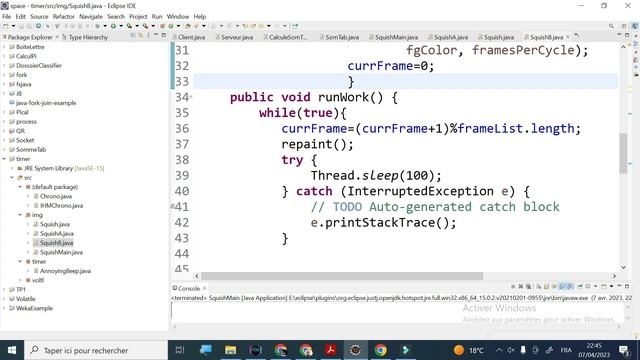
Task: Open the Run icon dropdown arrow
Action: [x=121, y=26]
